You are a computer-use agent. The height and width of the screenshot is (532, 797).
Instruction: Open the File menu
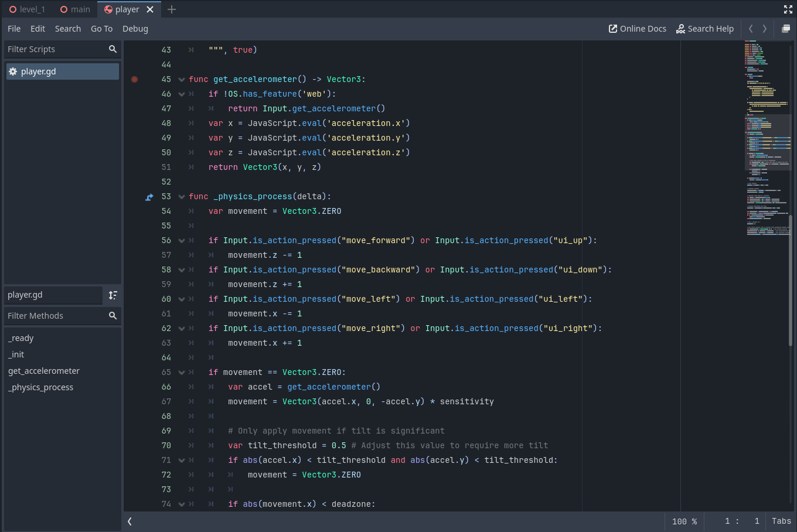[x=14, y=29]
